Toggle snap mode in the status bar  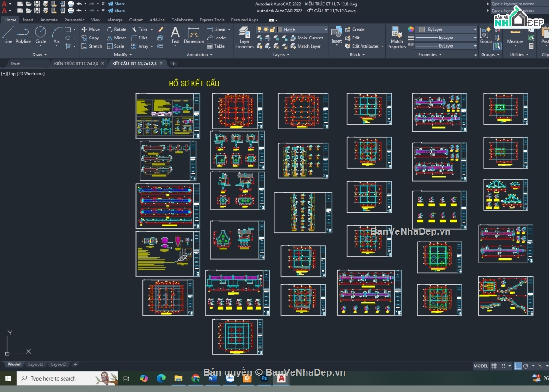tap(502, 365)
